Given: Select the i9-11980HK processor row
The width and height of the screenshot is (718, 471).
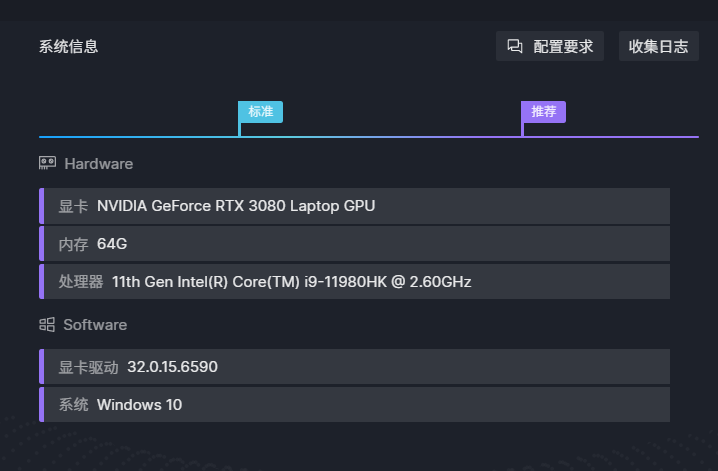Looking at the screenshot, I should coord(354,282).
